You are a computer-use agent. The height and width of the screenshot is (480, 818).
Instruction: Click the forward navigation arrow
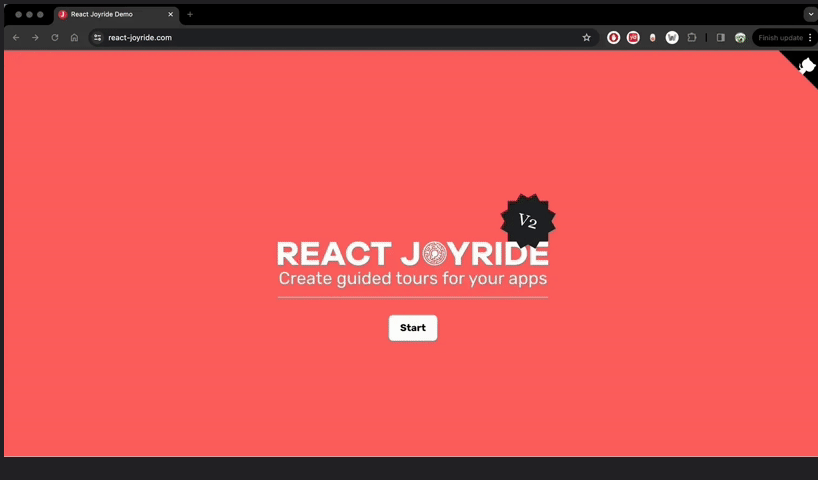(35, 38)
